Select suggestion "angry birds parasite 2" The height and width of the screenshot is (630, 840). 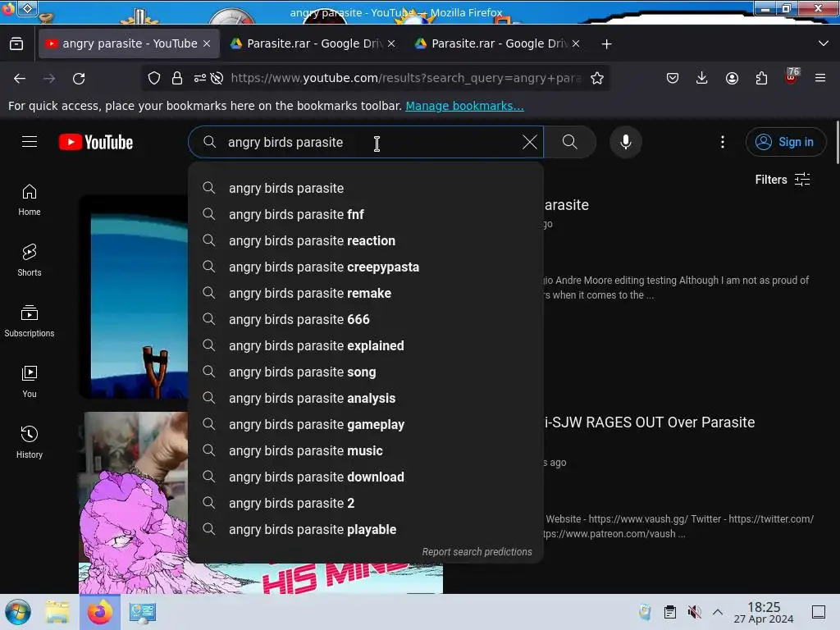(x=366, y=503)
